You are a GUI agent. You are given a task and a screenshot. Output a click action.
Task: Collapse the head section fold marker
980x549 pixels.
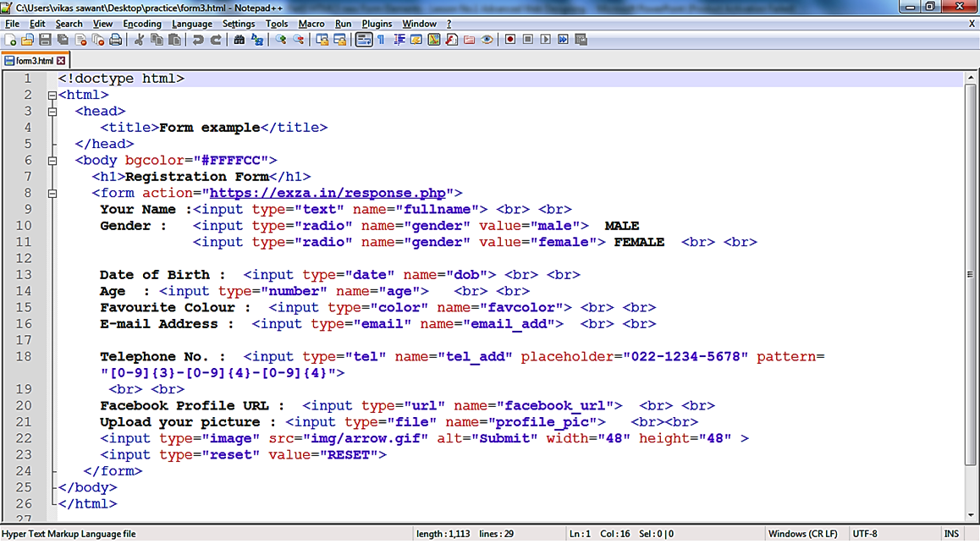[52, 111]
